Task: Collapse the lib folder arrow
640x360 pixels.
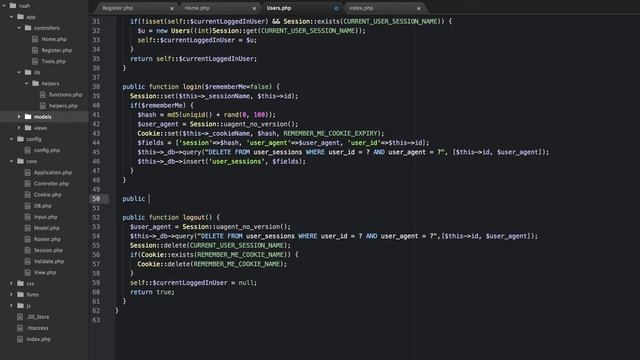Action: tap(19, 72)
